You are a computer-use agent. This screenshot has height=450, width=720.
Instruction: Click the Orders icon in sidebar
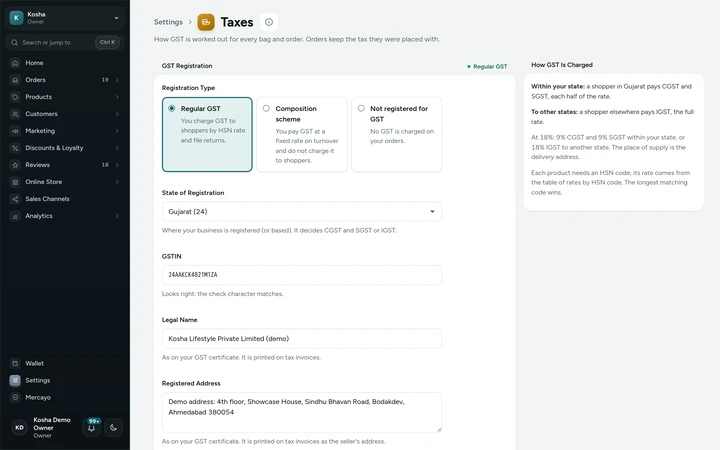tap(15, 80)
